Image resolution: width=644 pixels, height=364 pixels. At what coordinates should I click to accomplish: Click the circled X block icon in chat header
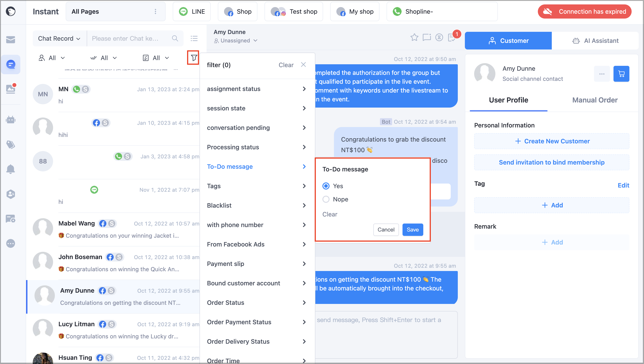click(439, 37)
